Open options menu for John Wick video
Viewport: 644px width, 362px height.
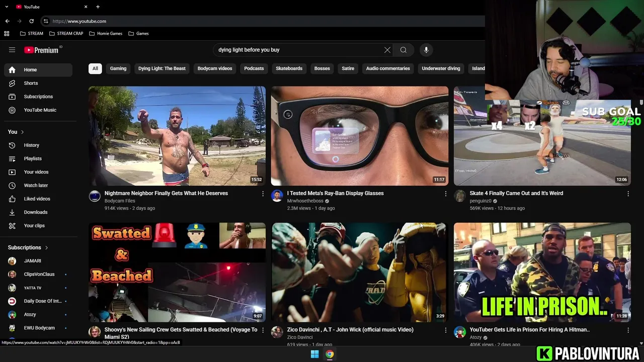click(x=445, y=330)
